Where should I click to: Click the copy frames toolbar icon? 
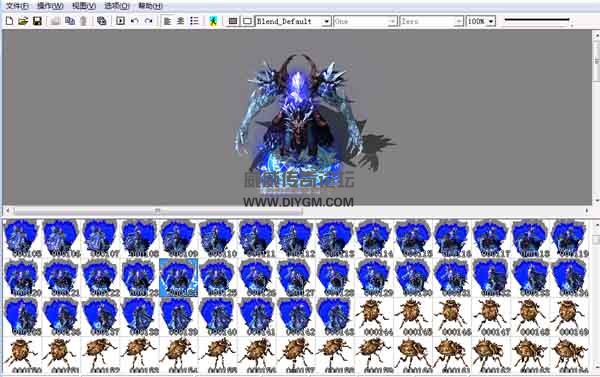(x=70, y=21)
